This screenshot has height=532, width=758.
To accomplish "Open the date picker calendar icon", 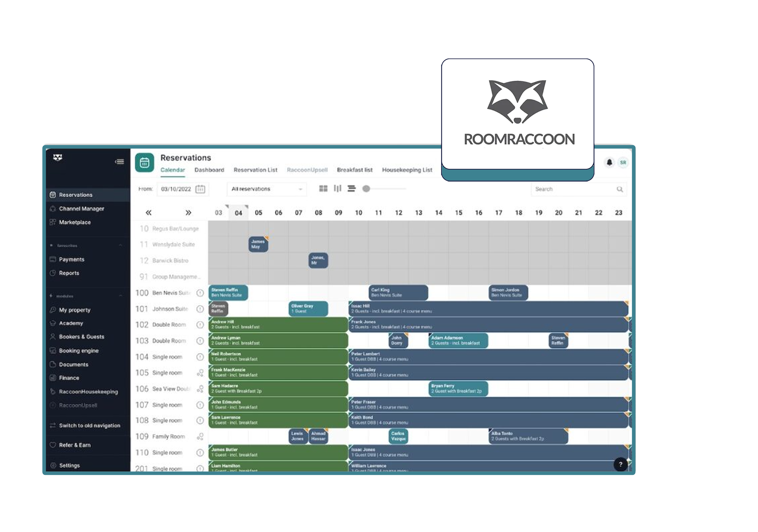I will click(200, 189).
